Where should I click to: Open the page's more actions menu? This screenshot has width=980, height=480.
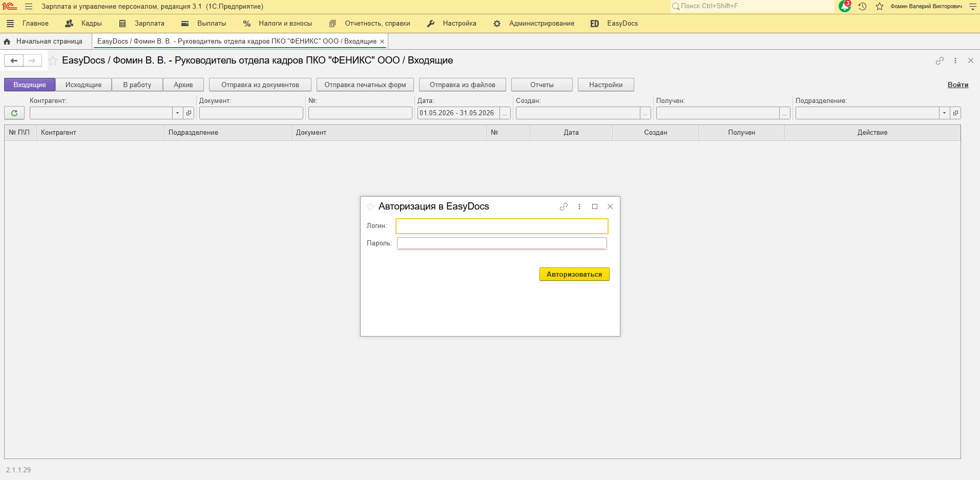click(955, 60)
